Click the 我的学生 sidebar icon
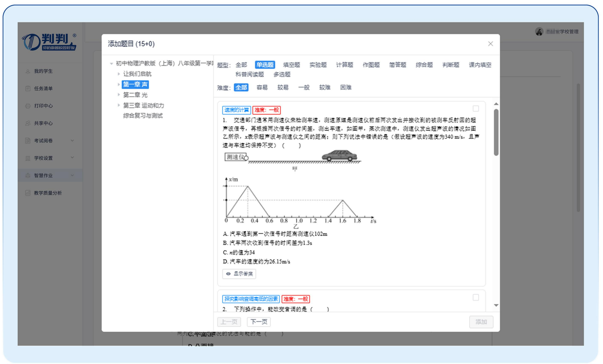 (x=28, y=71)
